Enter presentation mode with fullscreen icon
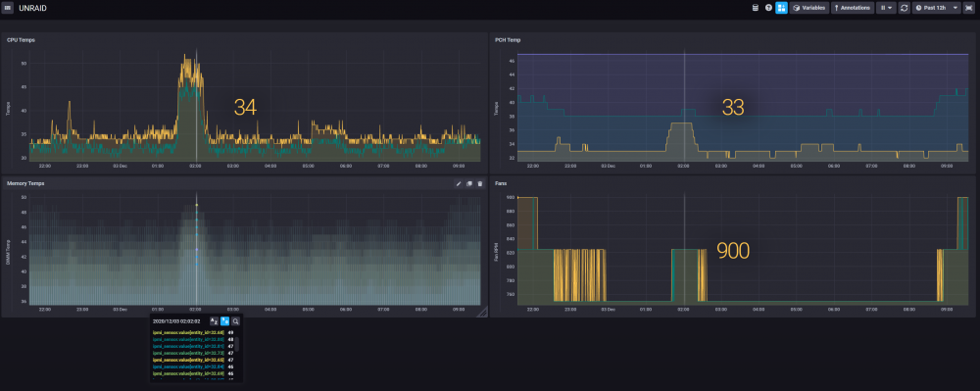Image resolution: width=980 pixels, height=391 pixels. pos(968,8)
